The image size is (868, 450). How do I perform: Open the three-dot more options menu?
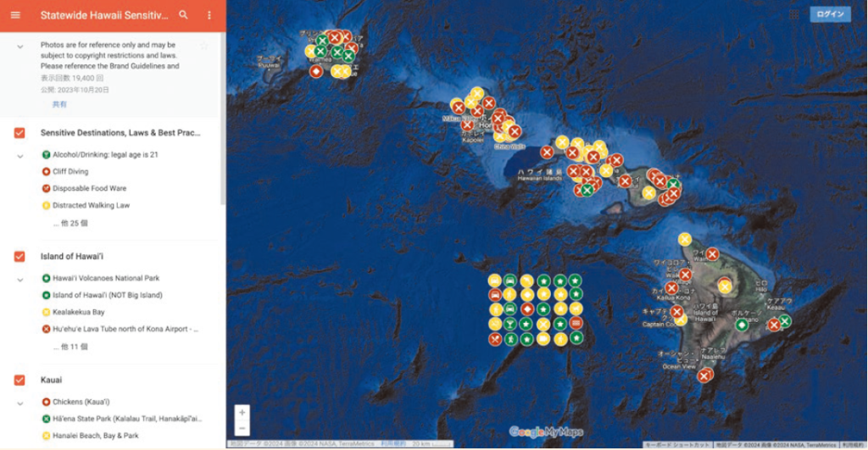pyautogui.click(x=209, y=15)
